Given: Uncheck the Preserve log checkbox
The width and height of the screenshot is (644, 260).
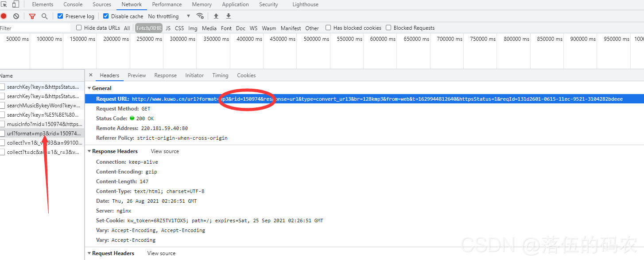Looking at the screenshot, I should (x=61, y=16).
